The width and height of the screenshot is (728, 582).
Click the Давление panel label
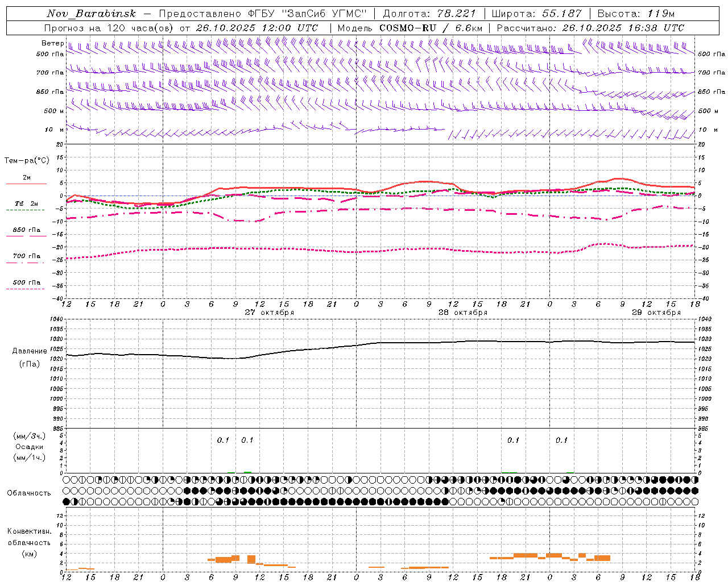[x=30, y=351]
